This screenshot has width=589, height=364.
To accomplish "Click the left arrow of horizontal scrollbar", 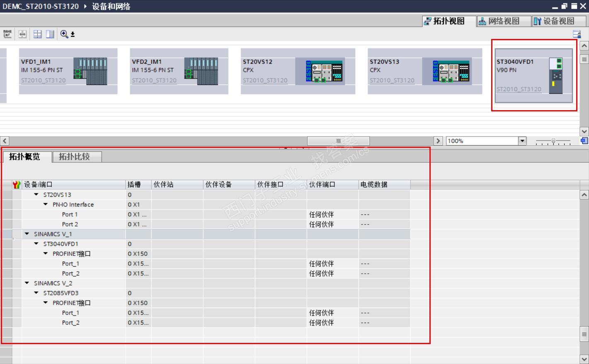I will tap(5, 141).
